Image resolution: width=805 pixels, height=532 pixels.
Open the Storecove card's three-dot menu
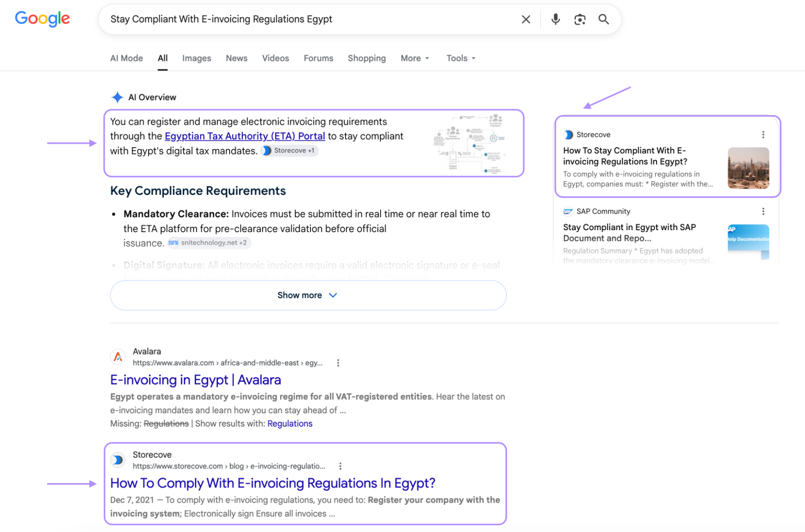[763, 135]
